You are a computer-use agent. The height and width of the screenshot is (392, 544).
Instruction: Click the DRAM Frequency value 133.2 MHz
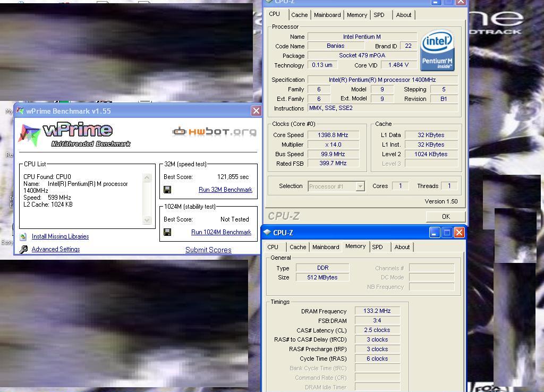point(377,311)
